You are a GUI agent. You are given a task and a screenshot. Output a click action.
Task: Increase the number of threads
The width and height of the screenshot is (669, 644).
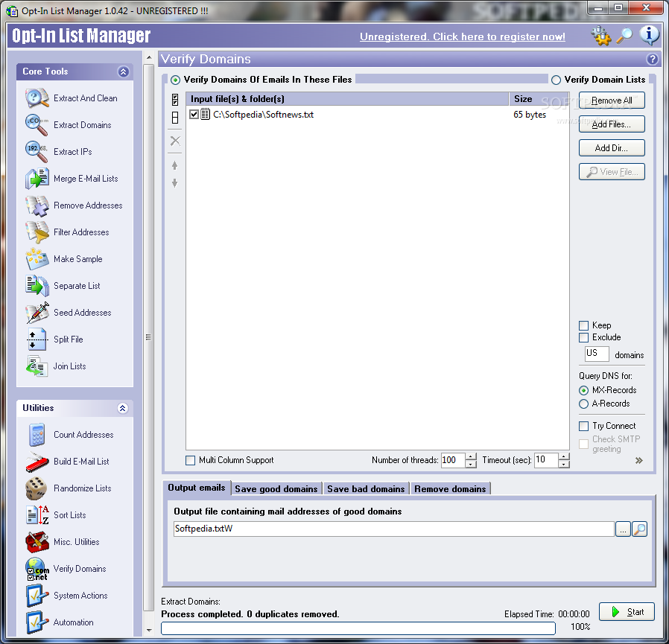[471, 457]
